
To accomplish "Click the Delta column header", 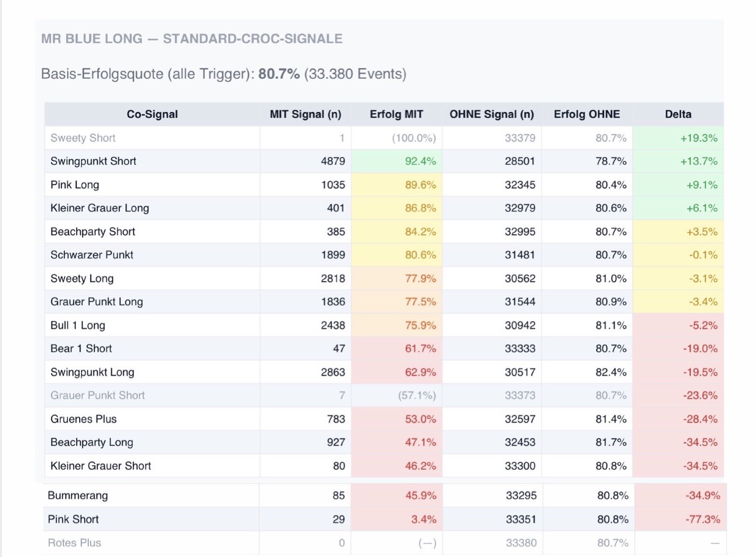I will pos(678,114).
